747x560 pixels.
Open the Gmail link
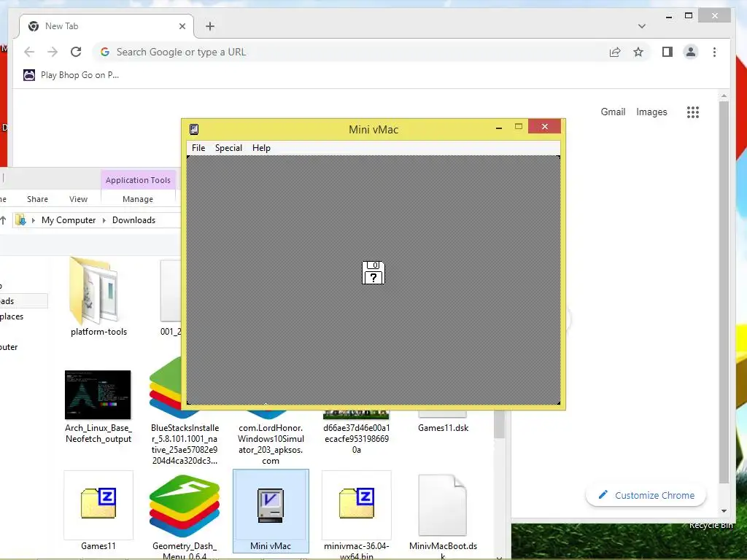point(613,112)
